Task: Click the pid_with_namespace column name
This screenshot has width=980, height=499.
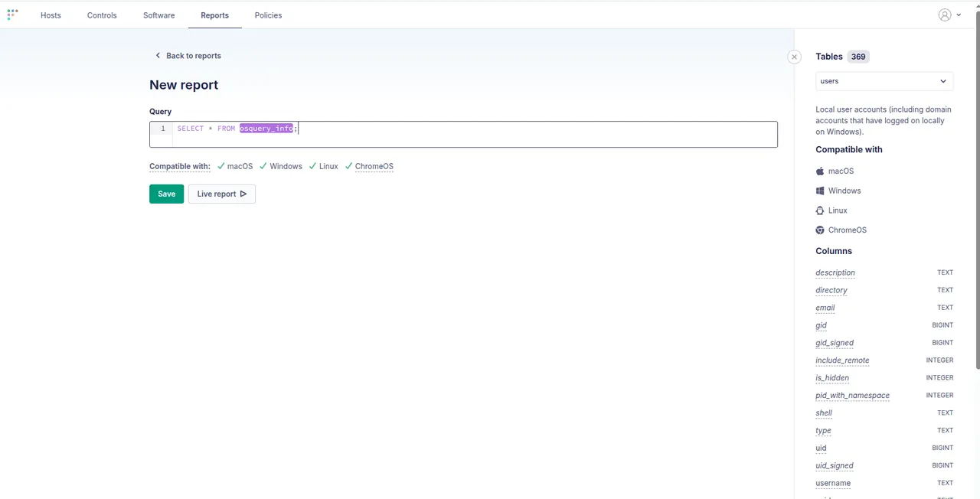Action: pyautogui.click(x=853, y=396)
